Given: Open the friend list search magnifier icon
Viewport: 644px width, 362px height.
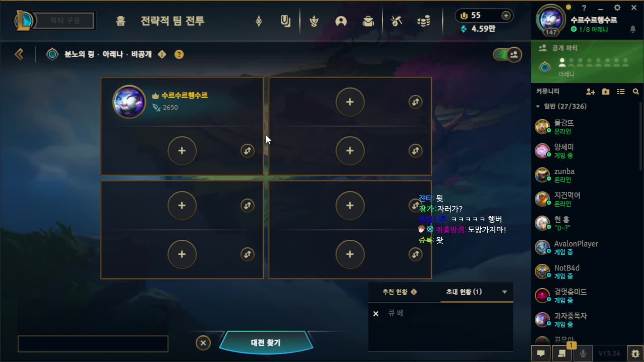Looking at the screenshot, I should point(636,92).
